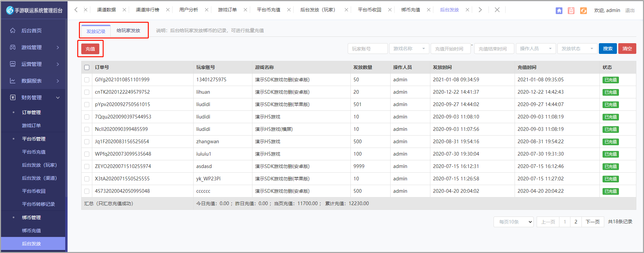Open the 每页10条 page size dropdown

[514, 222]
